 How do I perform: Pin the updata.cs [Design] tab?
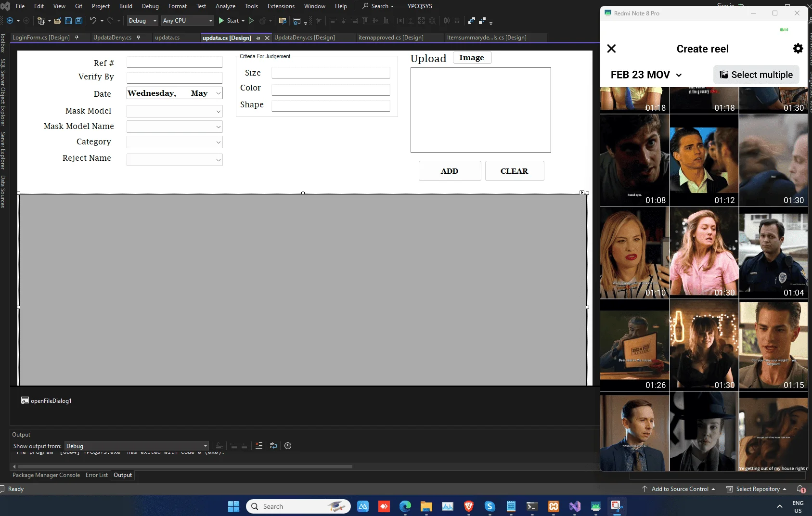click(x=258, y=38)
